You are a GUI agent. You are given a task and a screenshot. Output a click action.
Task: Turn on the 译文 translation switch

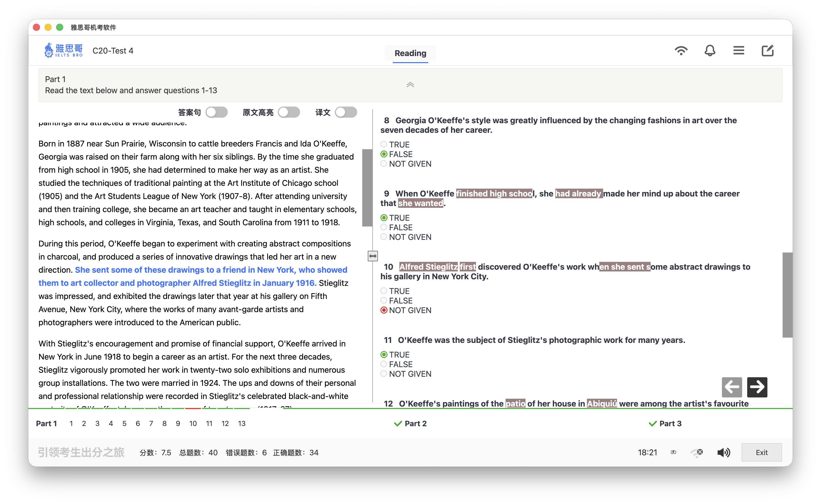click(346, 112)
